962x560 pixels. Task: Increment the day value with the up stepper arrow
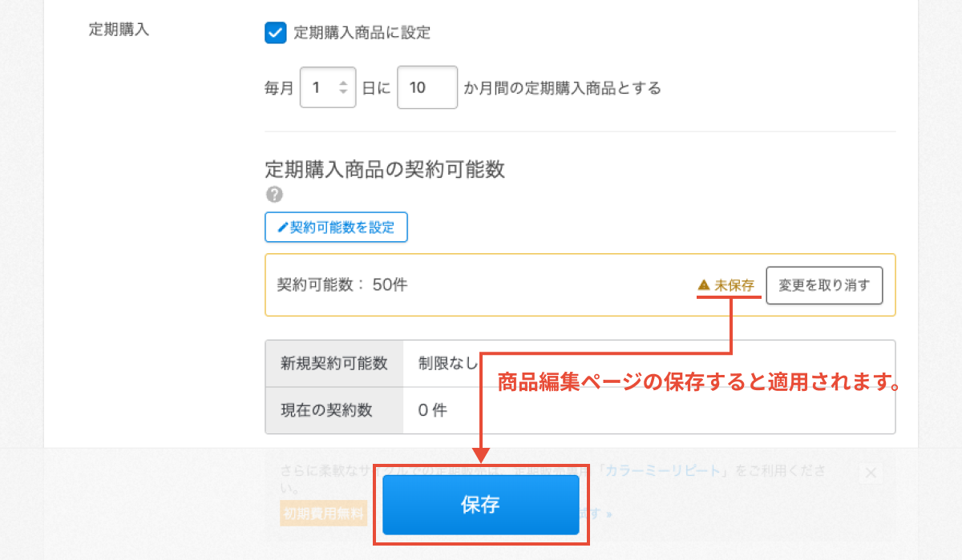pos(344,83)
